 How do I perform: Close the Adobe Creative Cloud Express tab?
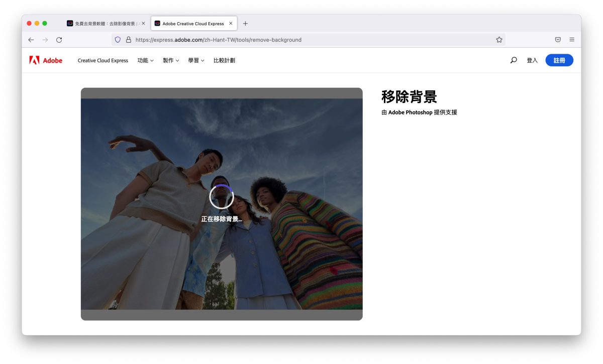pos(231,24)
